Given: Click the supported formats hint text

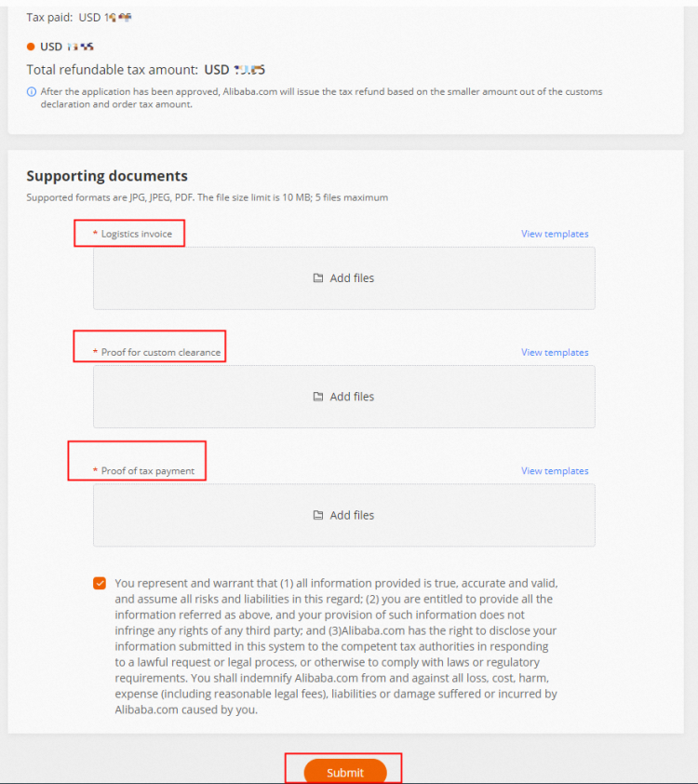Looking at the screenshot, I should click(207, 197).
